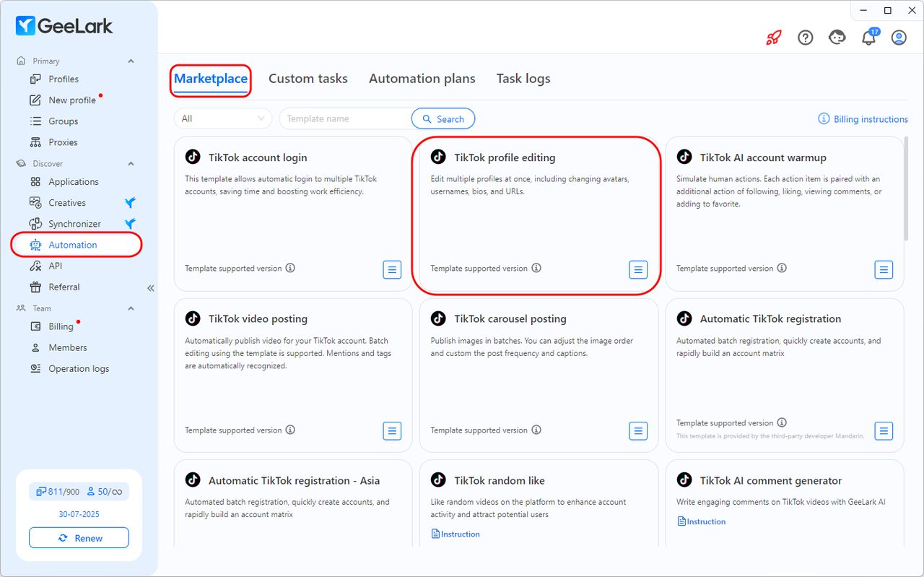
Task: Open details icon on TikTok AI account warmup card
Action: [x=884, y=269]
